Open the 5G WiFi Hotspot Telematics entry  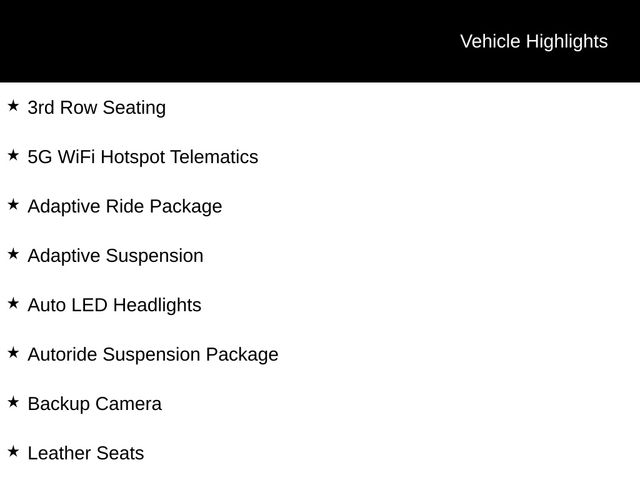click(143, 157)
